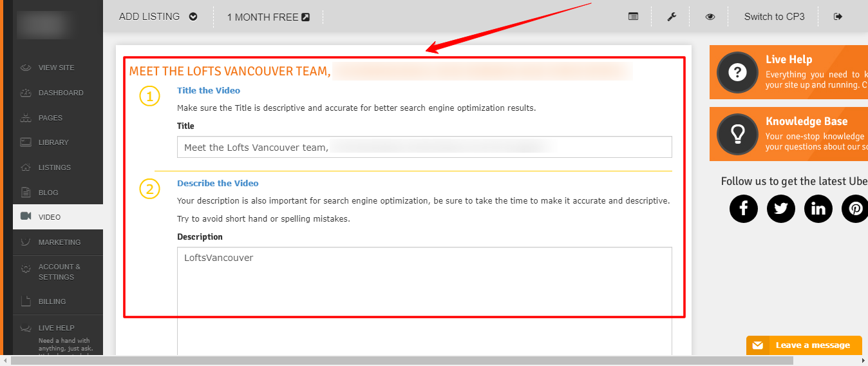
Task: Open the Pinterest social icon
Action: [855, 209]
